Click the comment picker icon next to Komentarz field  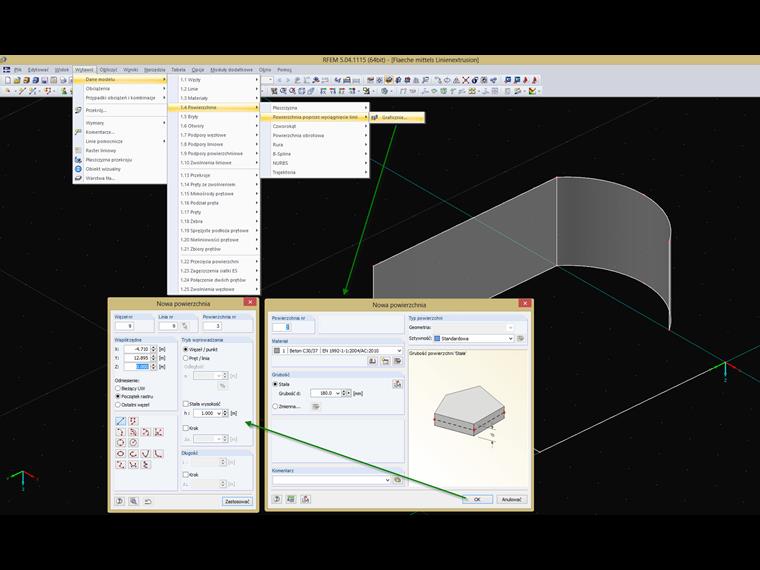click(x=397, y=480)
